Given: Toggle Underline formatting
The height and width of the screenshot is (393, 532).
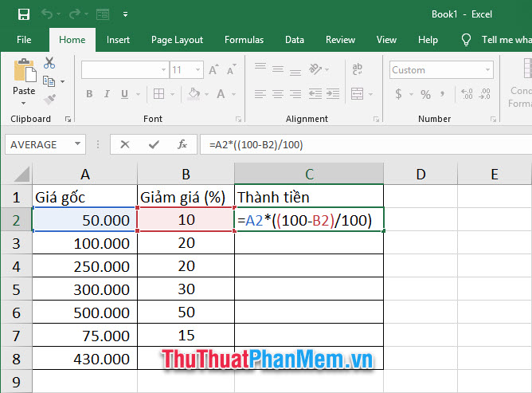Looking at the screenshot, I should 124,94.
